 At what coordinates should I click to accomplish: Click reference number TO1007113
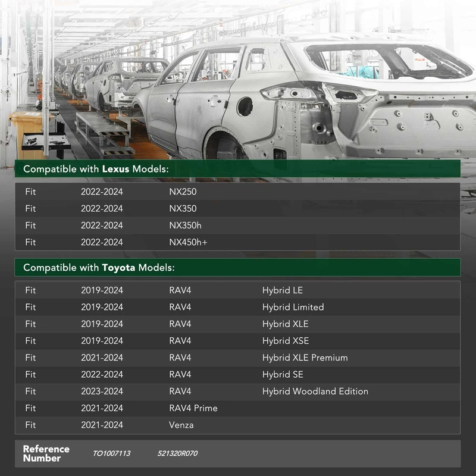click(111, 453)
